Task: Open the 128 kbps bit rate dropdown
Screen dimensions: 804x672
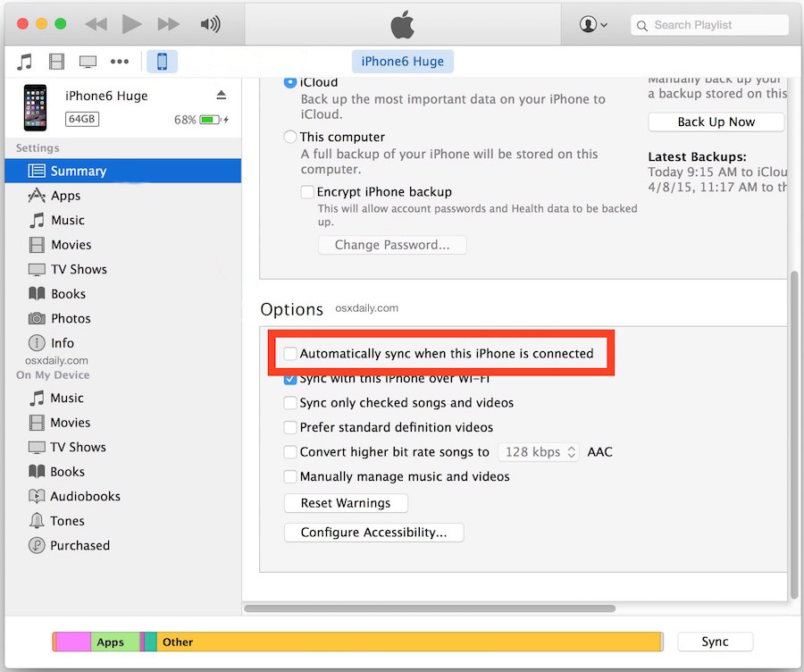Action: tap(538, 452)
